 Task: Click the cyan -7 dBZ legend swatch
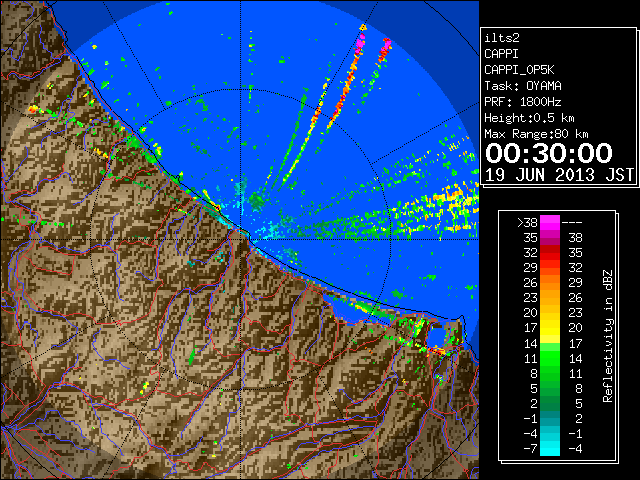[550, 449]
